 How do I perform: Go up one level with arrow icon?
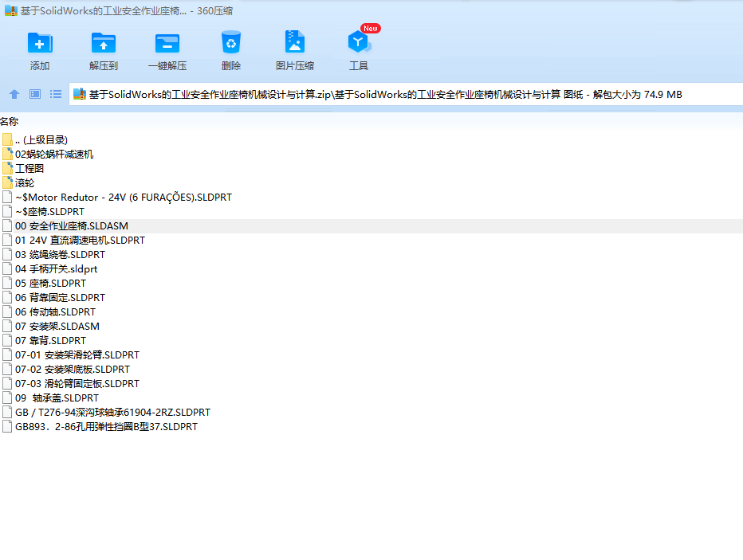point(14,94)
